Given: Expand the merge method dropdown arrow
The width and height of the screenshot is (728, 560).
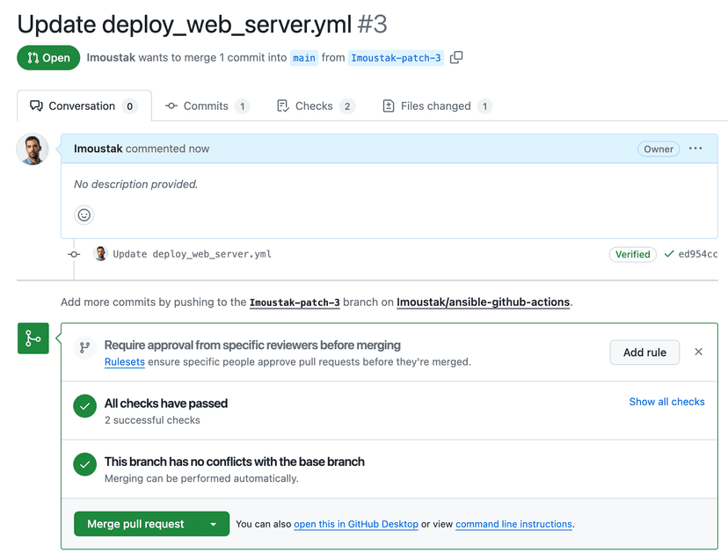Looking at the screenshot, I should 214,524.
